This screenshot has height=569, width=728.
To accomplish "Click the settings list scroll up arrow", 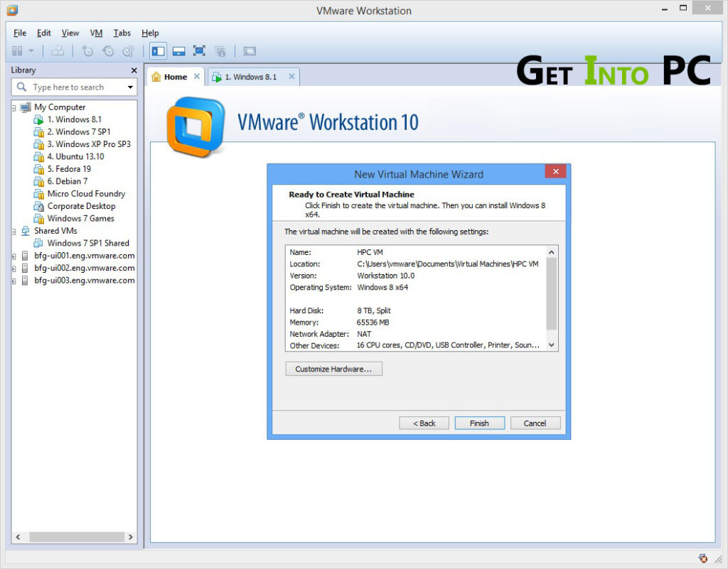I will [551, 252].
